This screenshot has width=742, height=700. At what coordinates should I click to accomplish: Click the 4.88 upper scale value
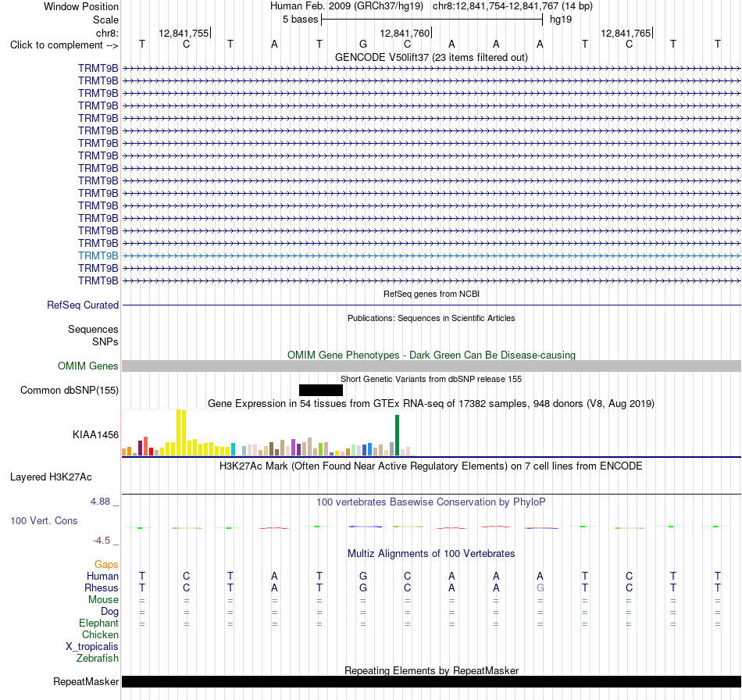[x=100, y=502]
